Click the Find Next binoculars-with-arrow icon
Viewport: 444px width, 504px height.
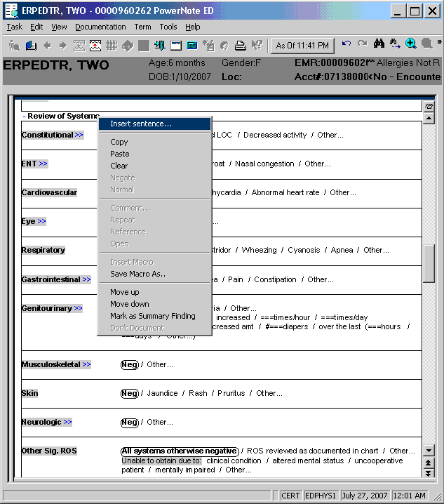click(x=395, y=45)
